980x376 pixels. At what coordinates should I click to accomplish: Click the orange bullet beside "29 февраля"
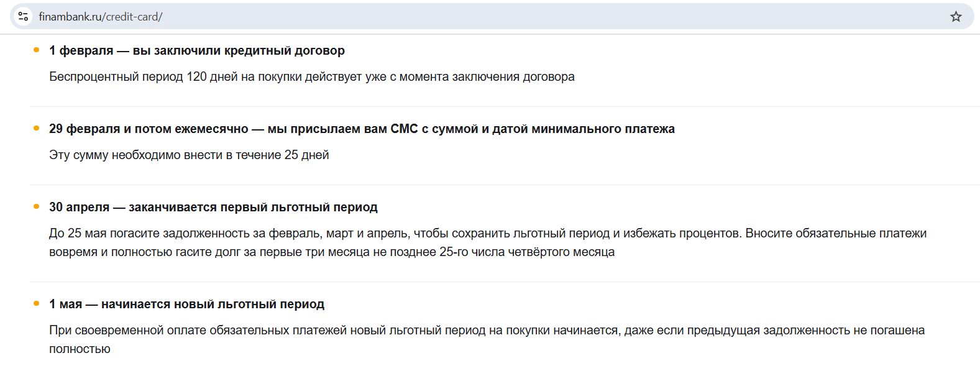(37, 128)
